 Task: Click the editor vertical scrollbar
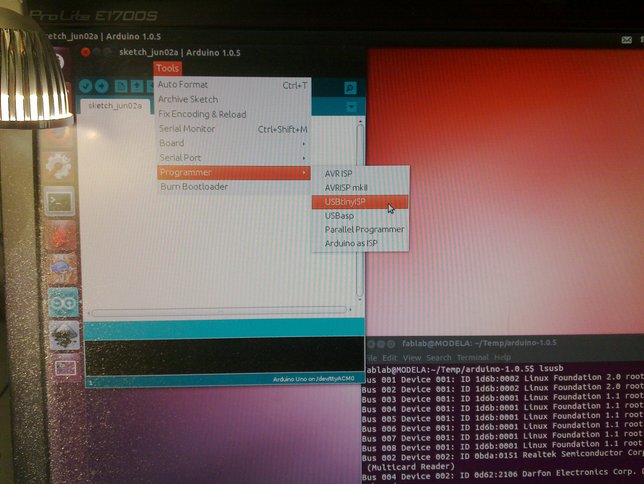(x=360, y=210)
